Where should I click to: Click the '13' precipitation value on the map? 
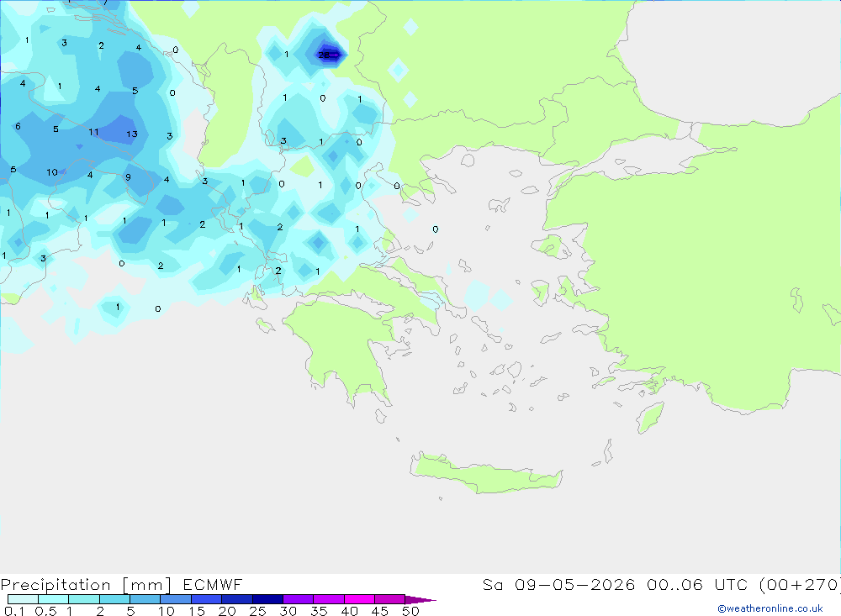tap(132, 134)
